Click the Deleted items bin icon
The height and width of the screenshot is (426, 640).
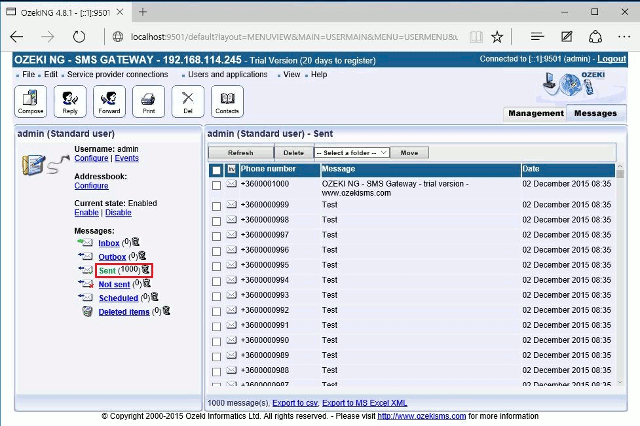(x=87, y=311)
